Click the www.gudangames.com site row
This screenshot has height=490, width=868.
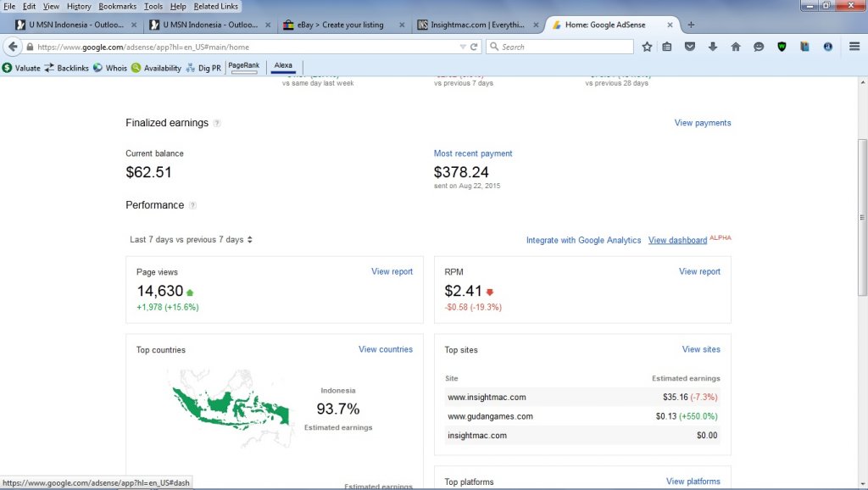[x=582, y=416]
